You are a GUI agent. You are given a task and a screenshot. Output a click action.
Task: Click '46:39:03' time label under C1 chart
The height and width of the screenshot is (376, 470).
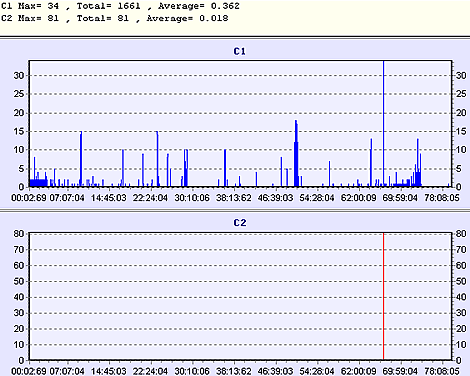click(275, 198)
